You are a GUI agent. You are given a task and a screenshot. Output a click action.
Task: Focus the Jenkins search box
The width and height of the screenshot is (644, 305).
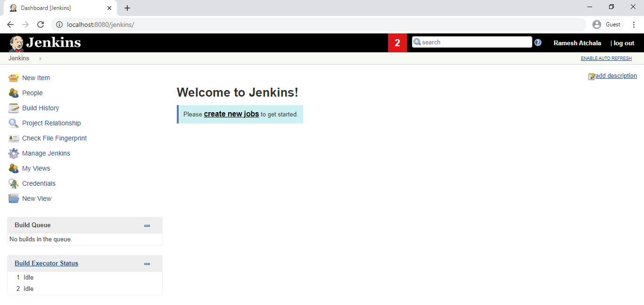point(472,42)
